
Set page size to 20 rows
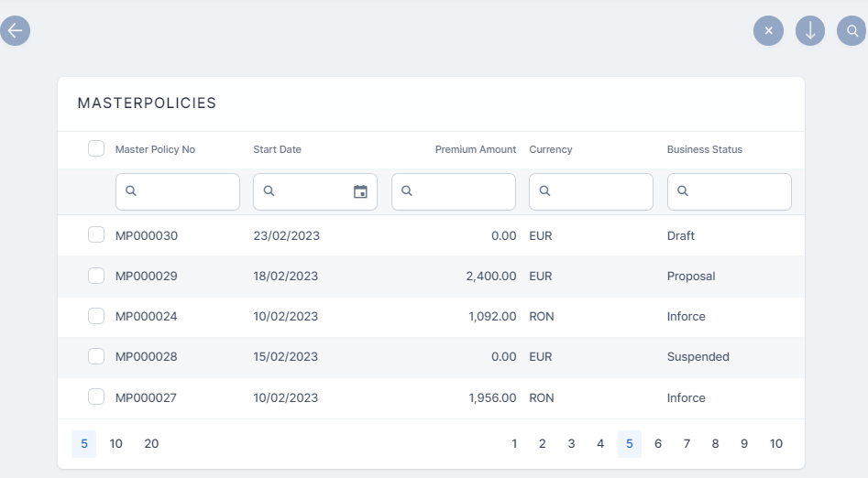151,444
